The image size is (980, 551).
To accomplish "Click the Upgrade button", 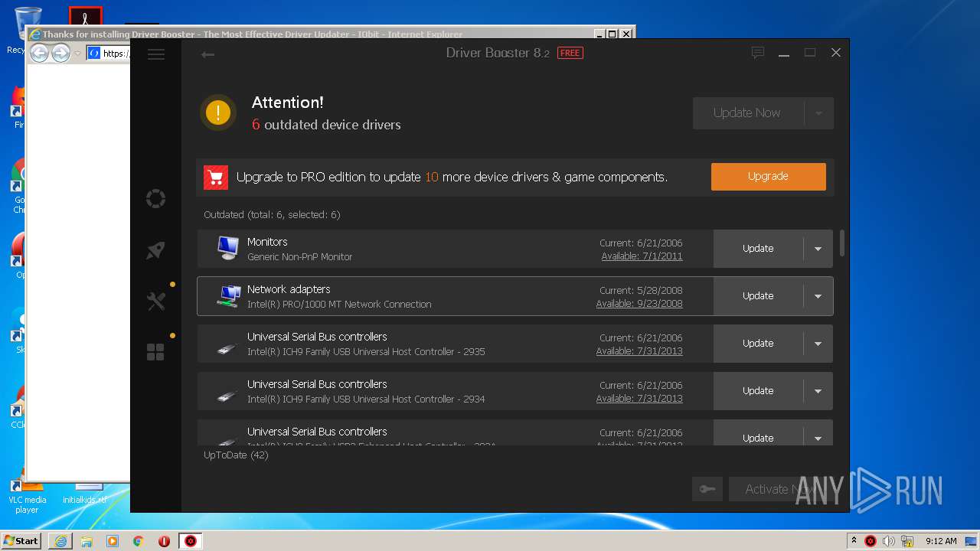I will (x=768, y=176).
